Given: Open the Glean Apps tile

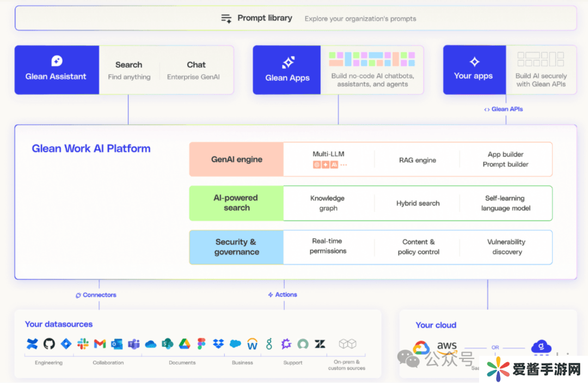Looking at the screenshot, I should 287,70.
